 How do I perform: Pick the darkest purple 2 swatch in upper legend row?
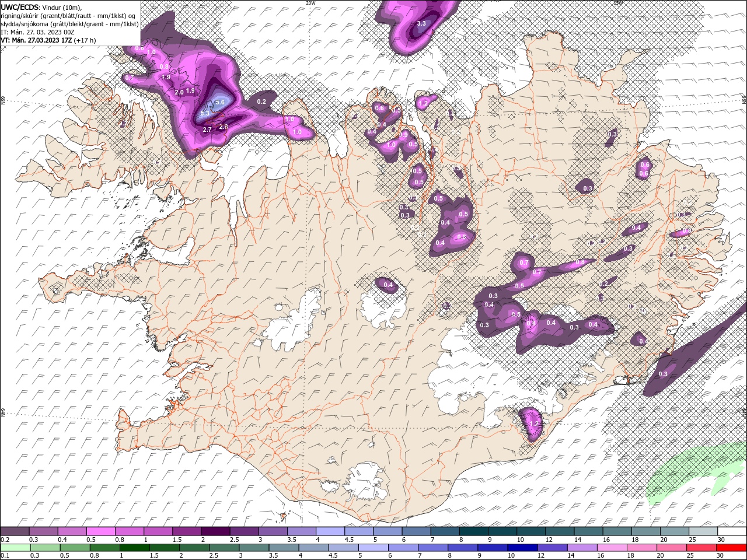[215, 531]
